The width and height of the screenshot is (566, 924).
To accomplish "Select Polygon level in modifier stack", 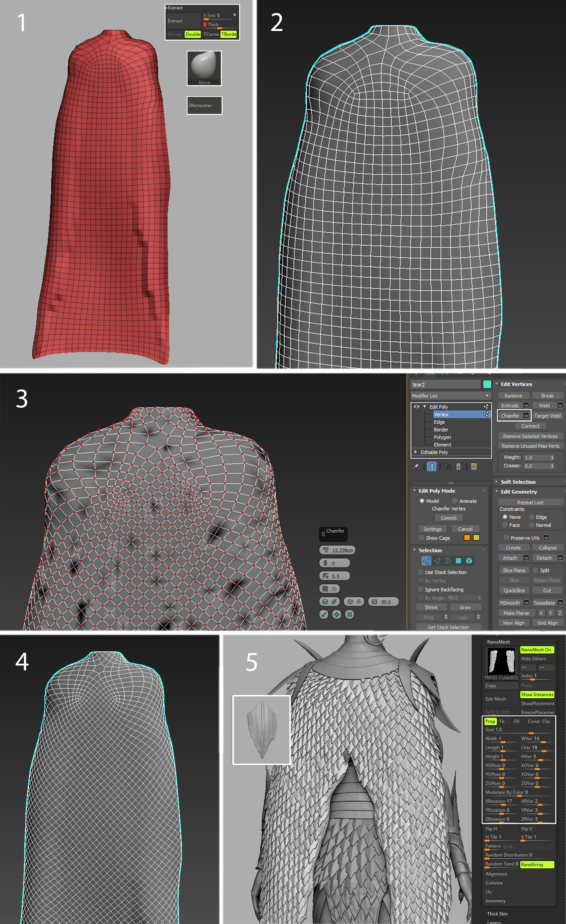I will tap(442, 437).
